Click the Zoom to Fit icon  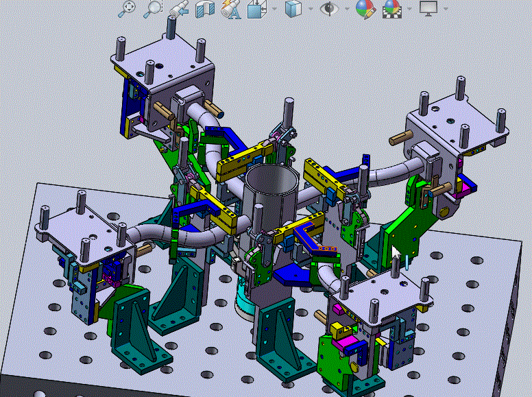128,9
